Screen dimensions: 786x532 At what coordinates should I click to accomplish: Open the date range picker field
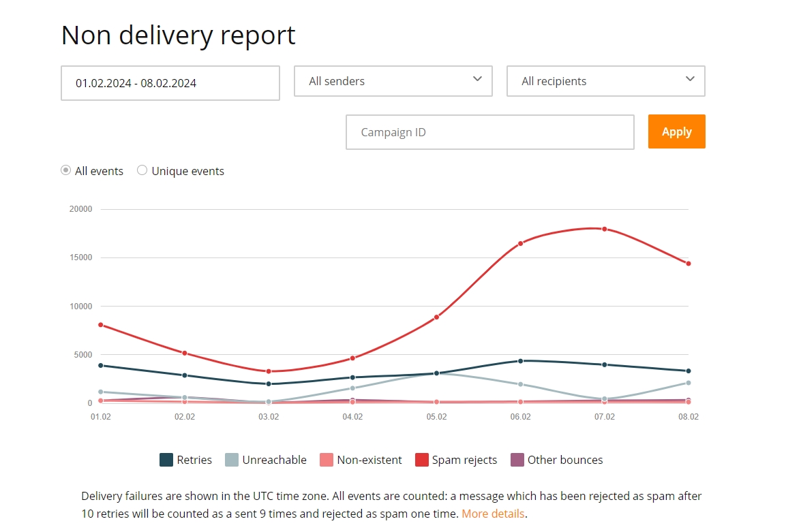pos(170,83)
